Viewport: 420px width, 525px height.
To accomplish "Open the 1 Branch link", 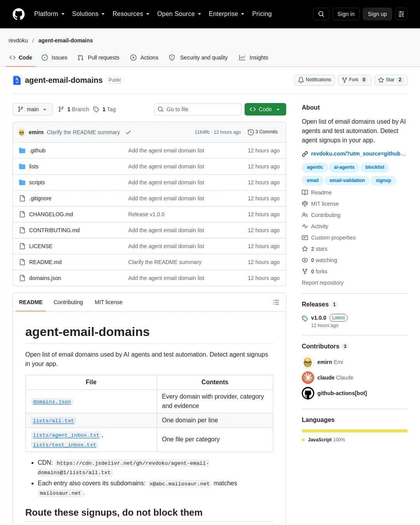I will (73, 109).
